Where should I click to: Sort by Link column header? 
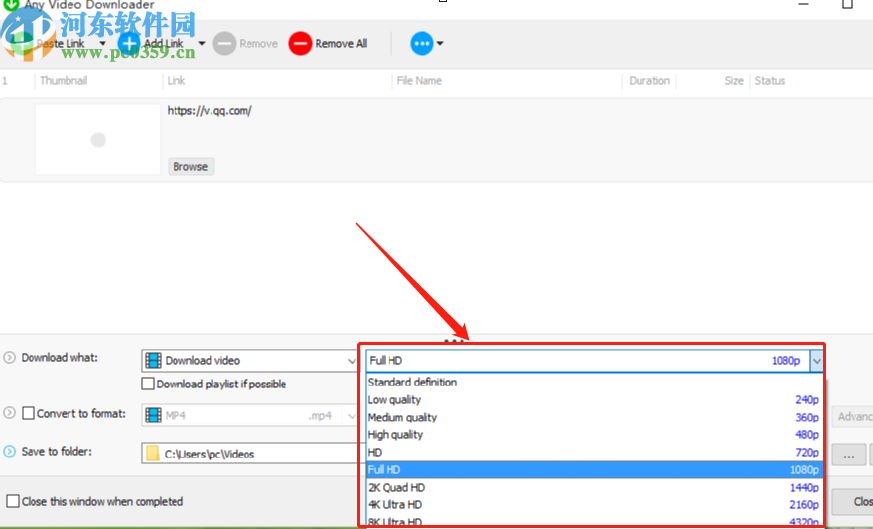click(176, 81)
